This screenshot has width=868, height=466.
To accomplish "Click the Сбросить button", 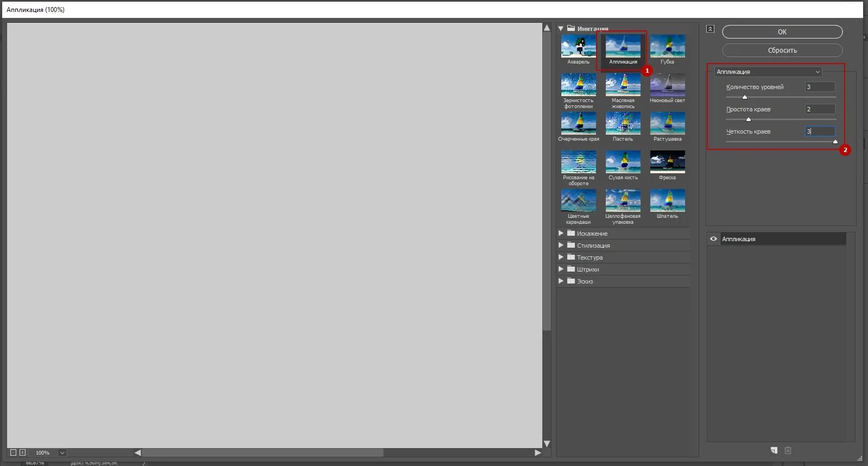I will (782, 51).
